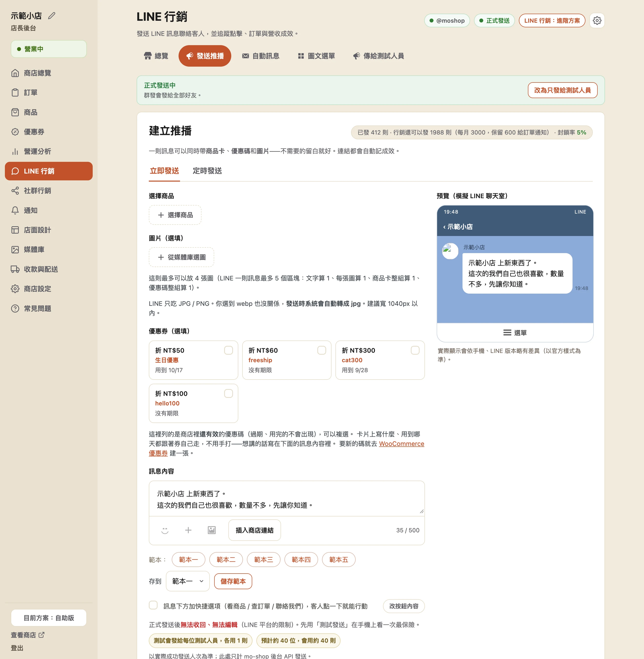644x659 pixels.
Task: Open the 傳給測試人員 tab
Action: click(379, 56)
